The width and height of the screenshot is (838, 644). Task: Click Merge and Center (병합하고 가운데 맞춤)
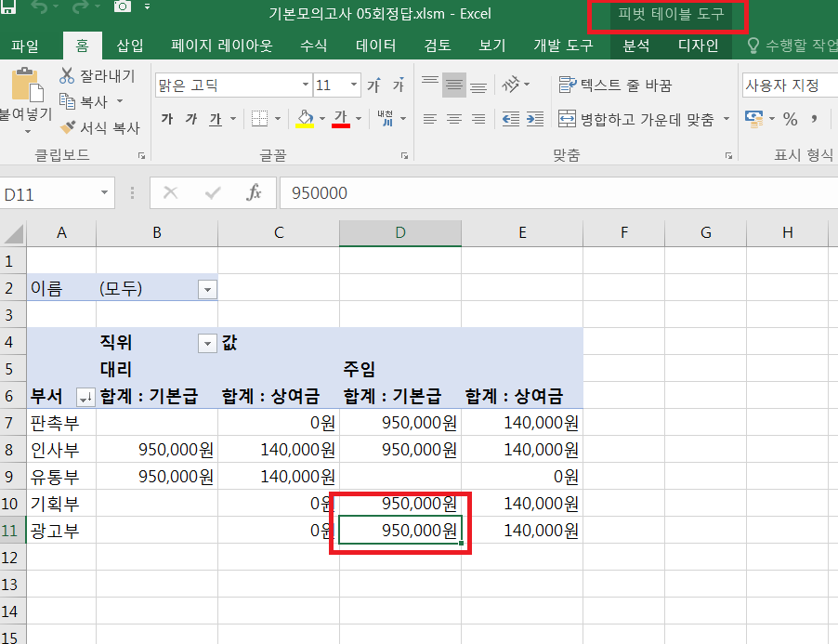[x=641, y=119]
